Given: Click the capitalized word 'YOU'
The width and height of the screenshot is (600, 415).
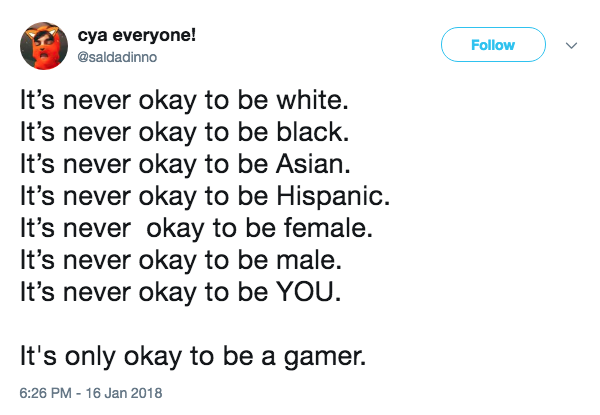Looking at the screenshot, I should (x=306, y=293).
